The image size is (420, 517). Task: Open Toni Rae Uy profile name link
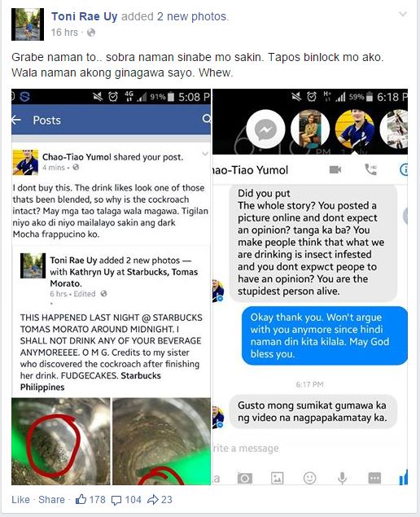(x=85, y=16)
